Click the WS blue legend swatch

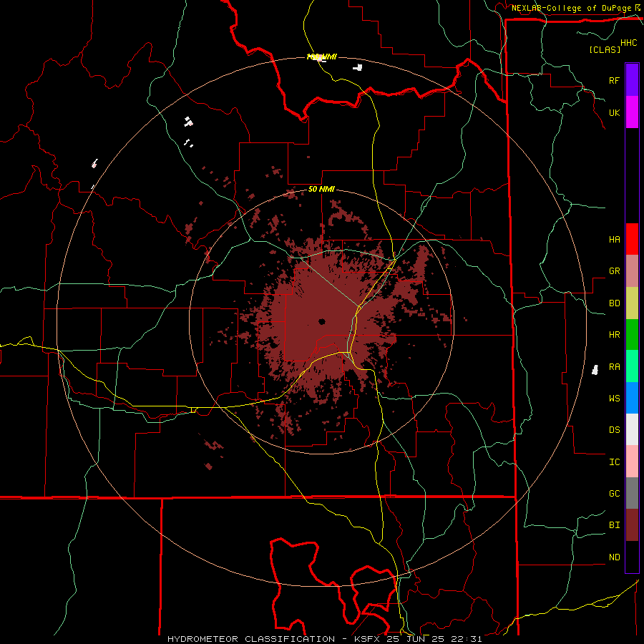(632, 398)
